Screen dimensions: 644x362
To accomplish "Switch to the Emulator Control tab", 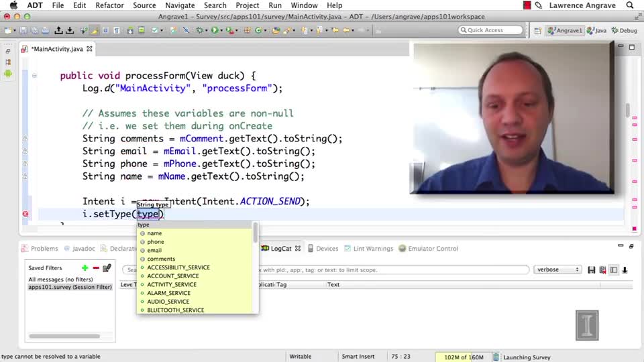I will tap(429, 249).
